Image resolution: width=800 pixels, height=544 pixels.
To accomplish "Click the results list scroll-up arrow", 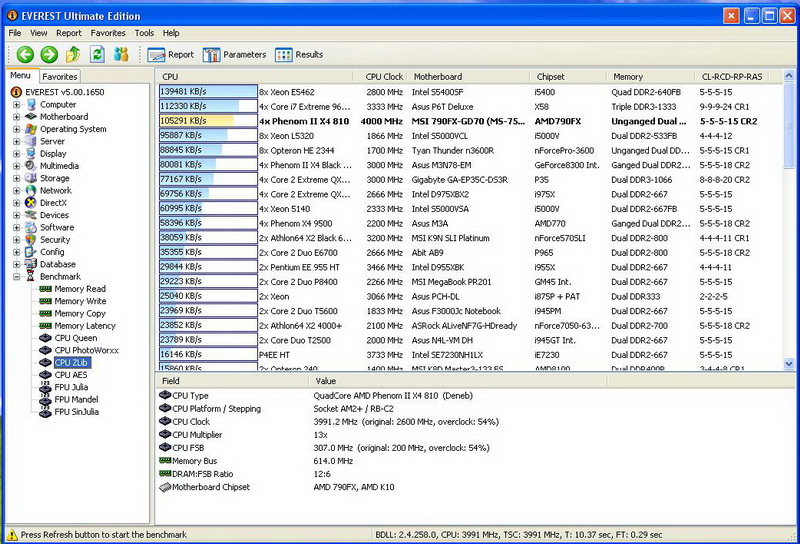I will [789, 76].
